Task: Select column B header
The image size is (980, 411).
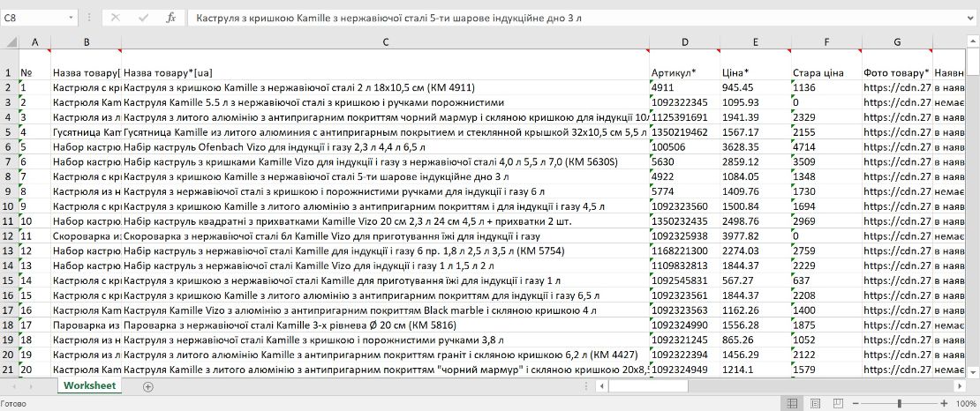Action: [x=87, y=42]
